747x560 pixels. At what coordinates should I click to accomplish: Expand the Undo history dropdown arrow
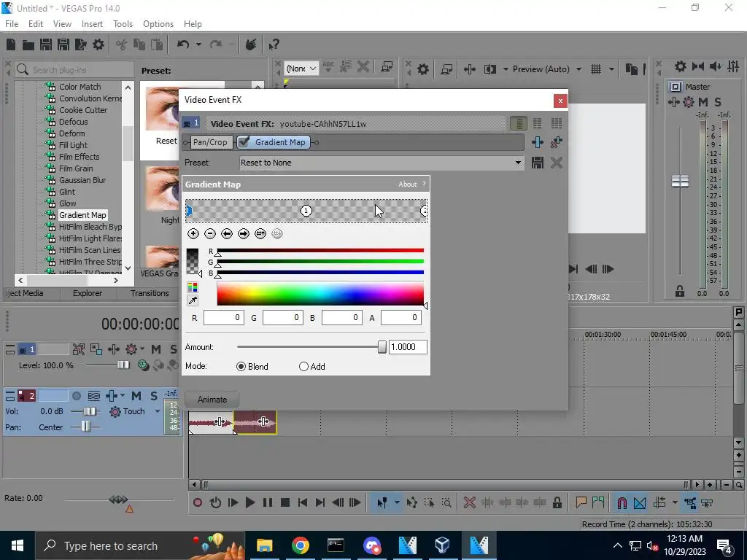click(x=198, y=44)
